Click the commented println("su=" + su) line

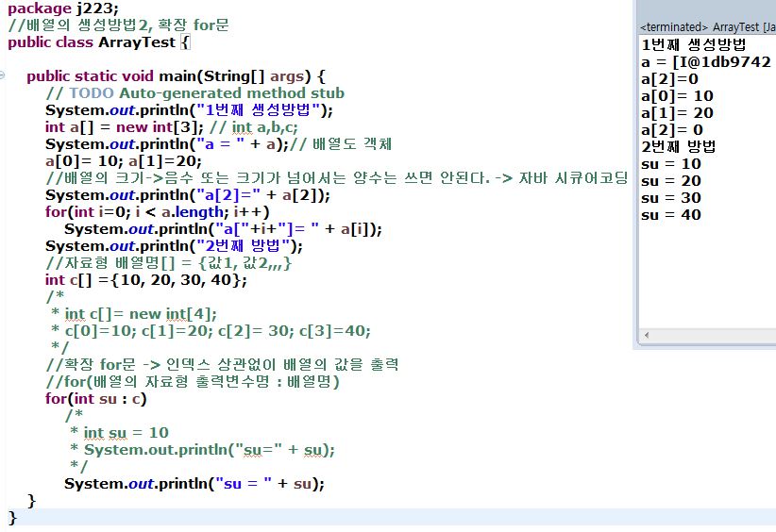tap(202, 449)
